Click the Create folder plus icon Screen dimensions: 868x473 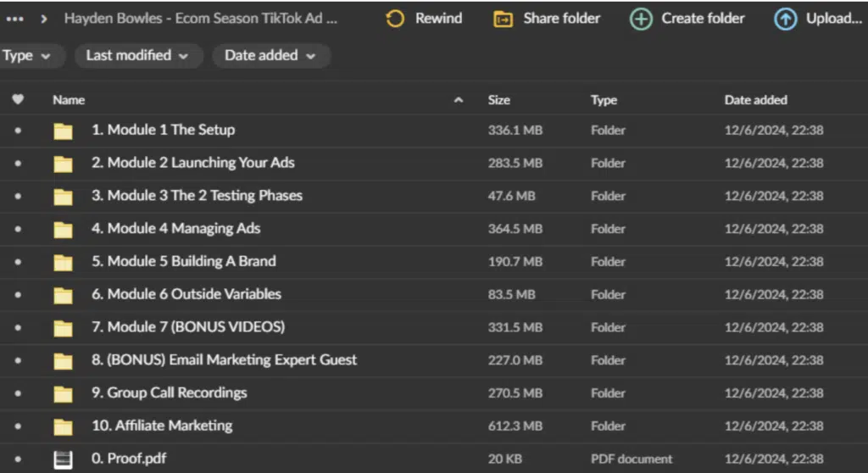641,19
